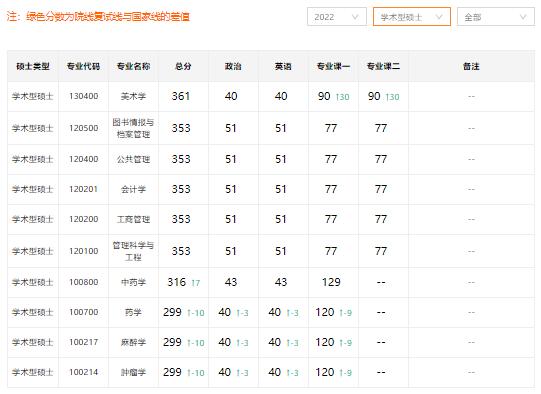Click total score 353 in 会计学 row
This screenshot has height=394, width=541.
pos(181,189)
